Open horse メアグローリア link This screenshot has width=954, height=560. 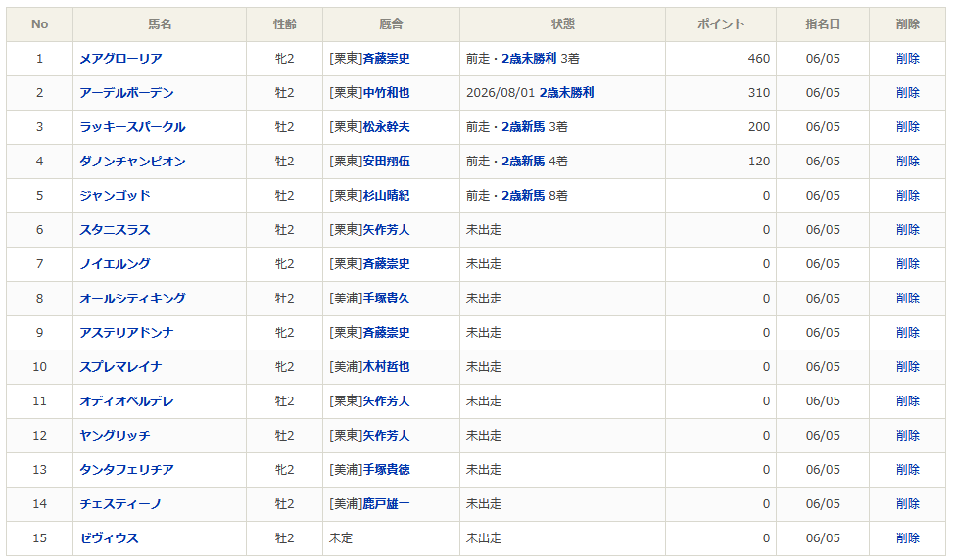pos(120,59)
